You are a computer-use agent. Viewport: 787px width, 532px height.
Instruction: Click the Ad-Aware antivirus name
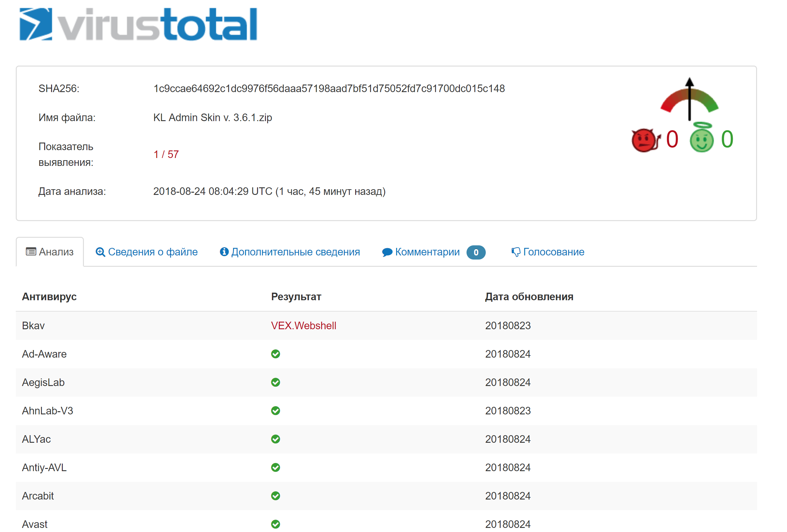[44, 354]
